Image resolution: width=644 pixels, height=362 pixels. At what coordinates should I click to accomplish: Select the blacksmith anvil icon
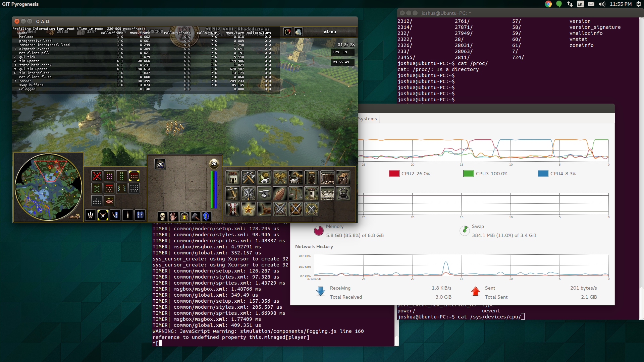point(264,193)
